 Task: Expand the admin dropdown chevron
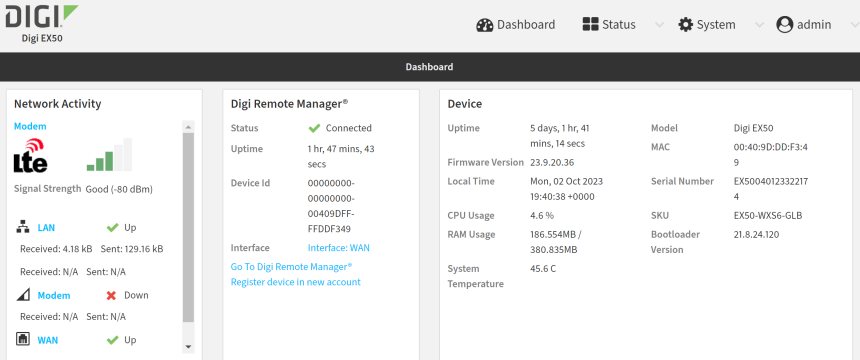[x=854, y=25]
